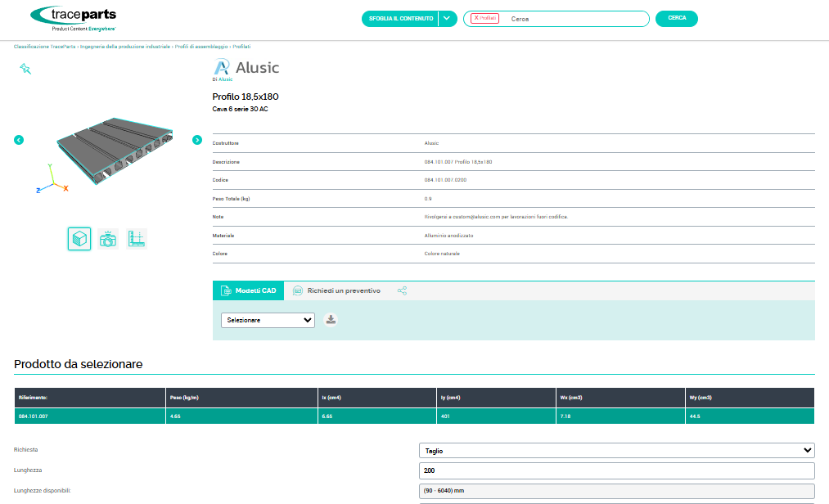Click the Cava 6 serie 30 AC subtitle

coord(240,110)
